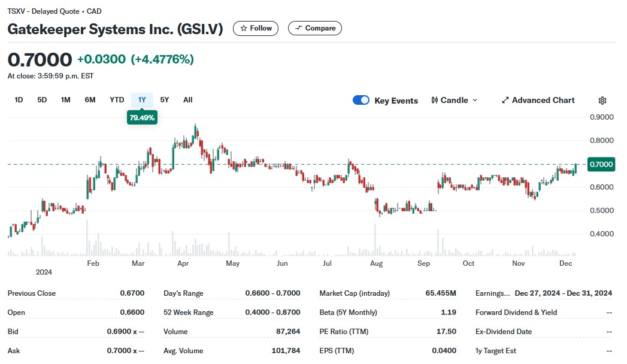This screenshot has height=364, width=627.
Task: Click the Avg. Volume value 101,784
Action: (286, 351)
